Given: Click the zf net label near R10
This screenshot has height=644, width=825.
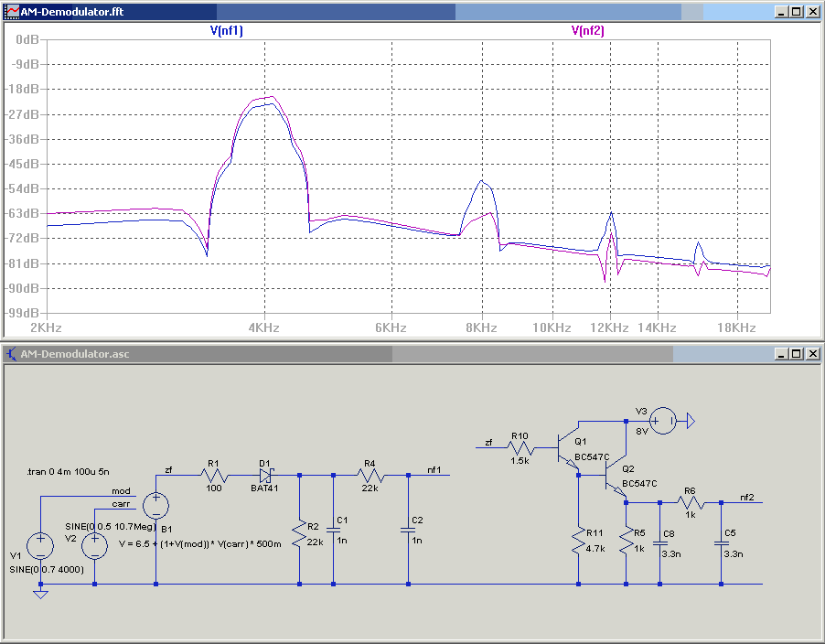Looking at the screenshot, I should tap(488, 443).
